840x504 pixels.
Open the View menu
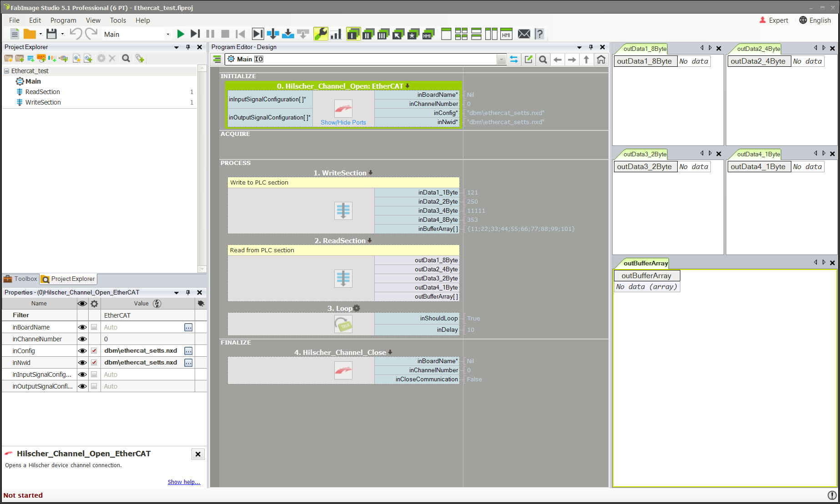[x=93, y=20]
